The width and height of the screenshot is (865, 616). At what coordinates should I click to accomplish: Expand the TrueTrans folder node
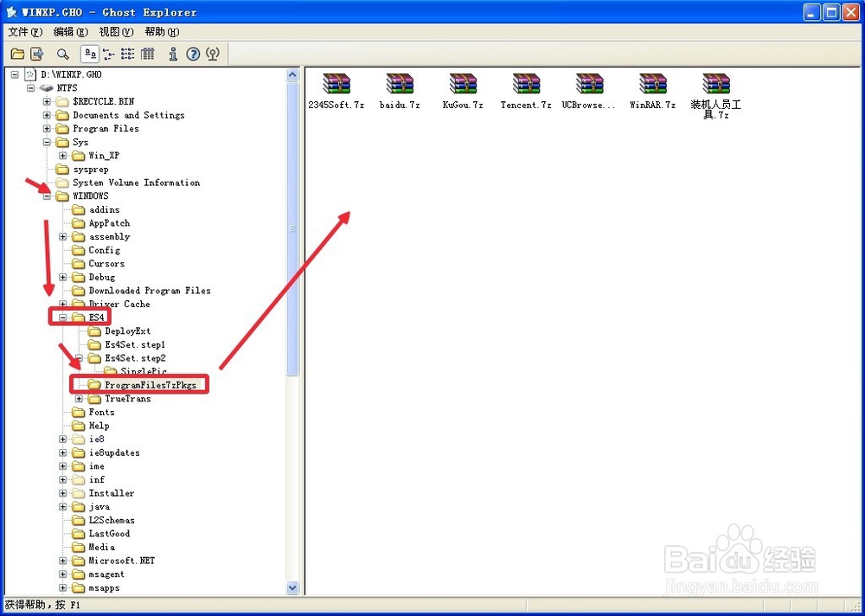[x=79, y=399]
